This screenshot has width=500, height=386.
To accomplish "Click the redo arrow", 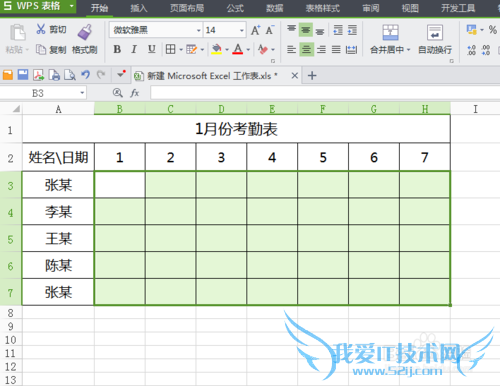I will tap(101, 75).
